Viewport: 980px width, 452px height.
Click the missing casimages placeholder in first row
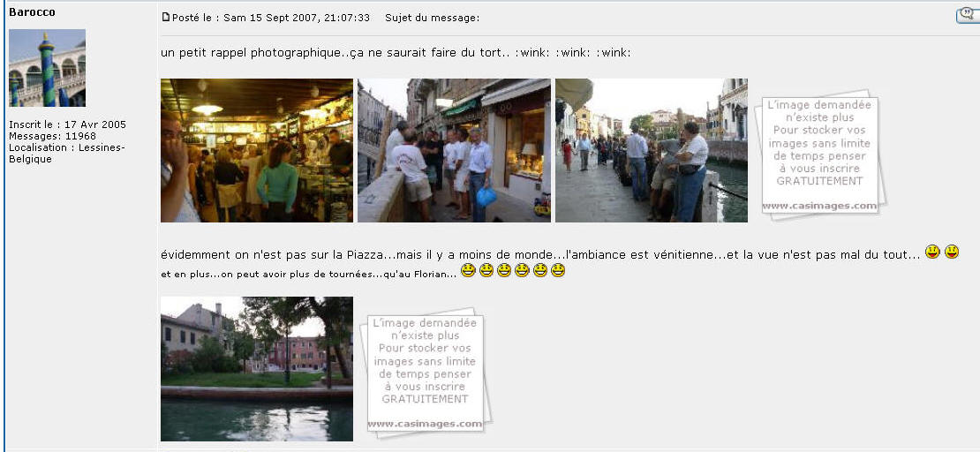click(x=819, y=154)
